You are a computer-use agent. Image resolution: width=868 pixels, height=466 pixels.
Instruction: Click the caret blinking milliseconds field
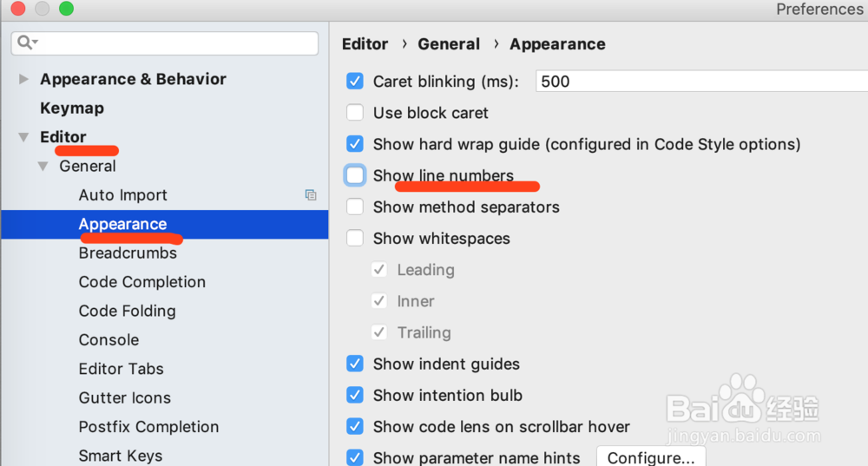pyautogui.click(x=694, y=82)
